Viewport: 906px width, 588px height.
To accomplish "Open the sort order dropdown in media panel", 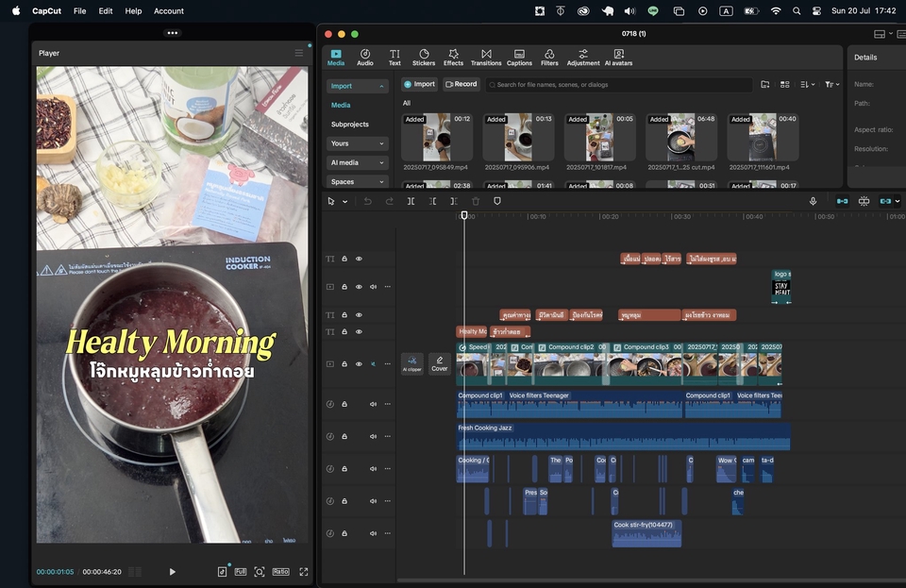I will pyautogui.click(x=808, y=84).
